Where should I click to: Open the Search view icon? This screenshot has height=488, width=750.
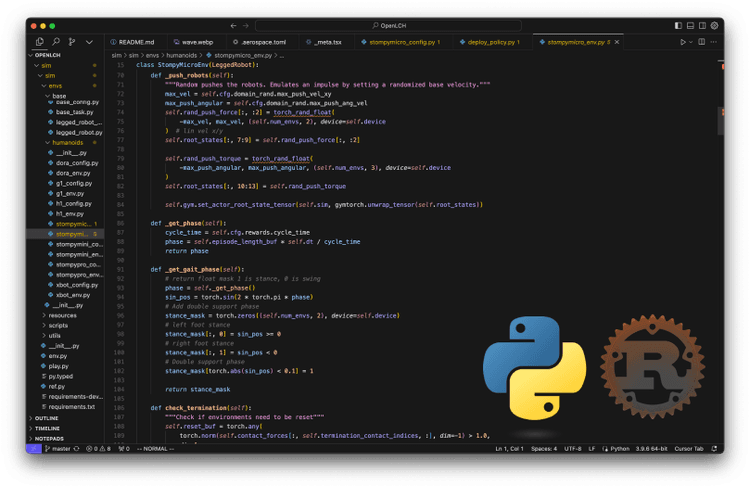click(54, 42)
